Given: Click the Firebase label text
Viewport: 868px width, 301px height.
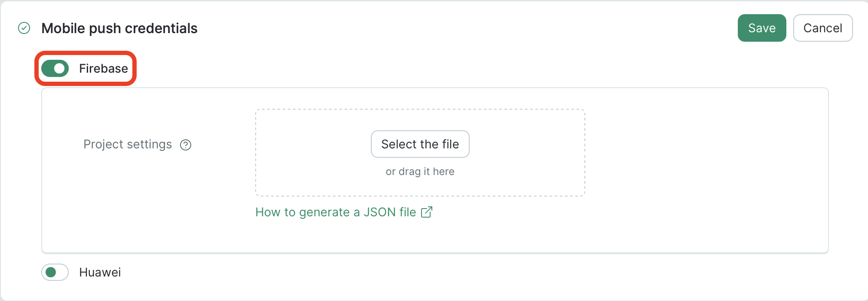Looking at the screenshot, I should tap(104, 68).
